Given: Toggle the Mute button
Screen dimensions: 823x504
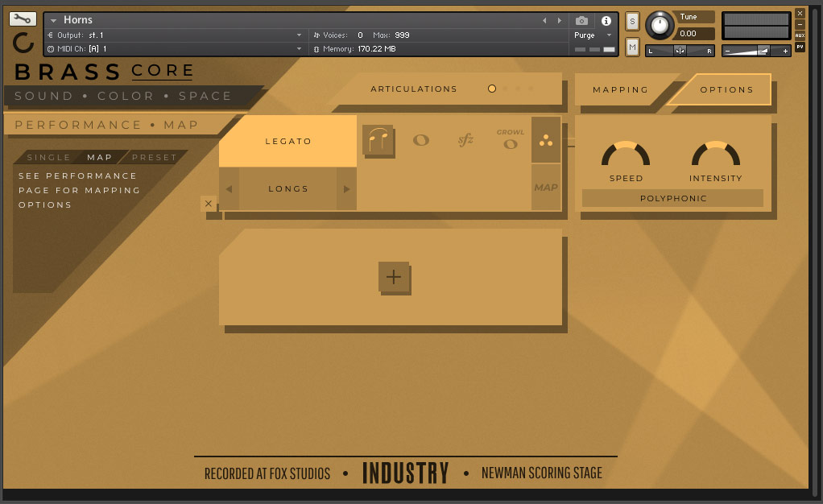Looking at the screenshot, I should pos(632,48).
